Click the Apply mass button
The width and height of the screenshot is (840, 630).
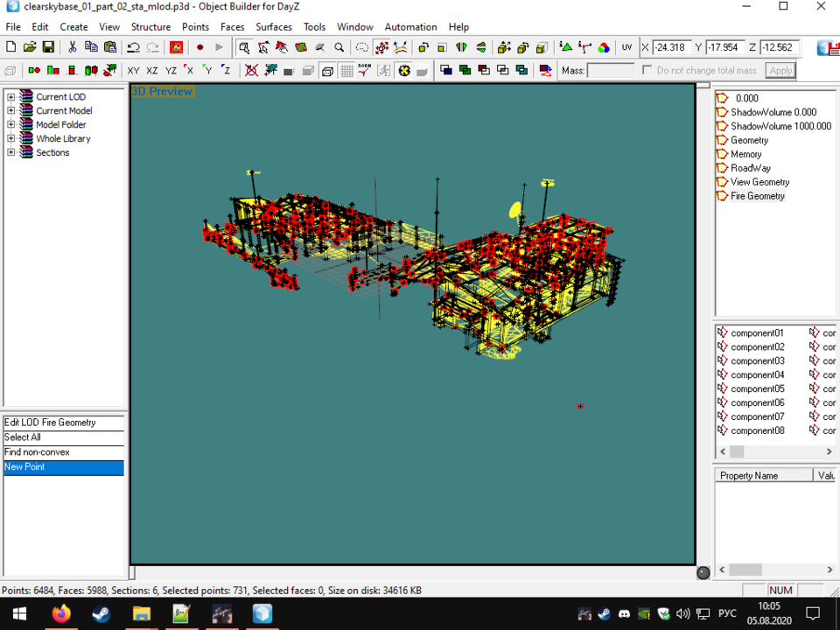click(780, 70)
